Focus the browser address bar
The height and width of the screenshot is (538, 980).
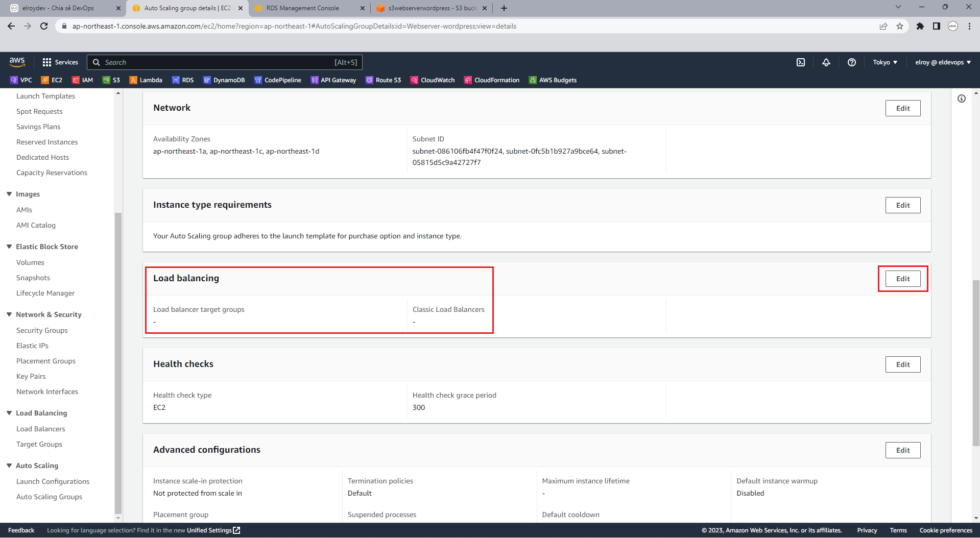coord(467,26)
